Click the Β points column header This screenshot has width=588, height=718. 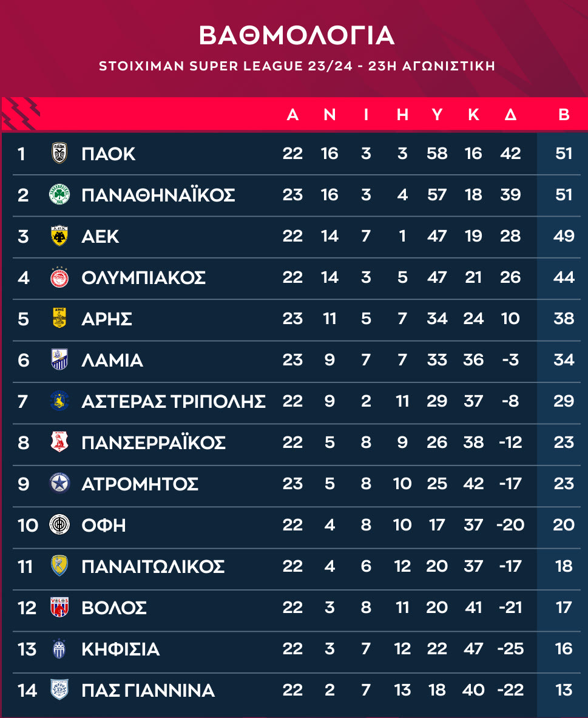(x=564, y=115)
